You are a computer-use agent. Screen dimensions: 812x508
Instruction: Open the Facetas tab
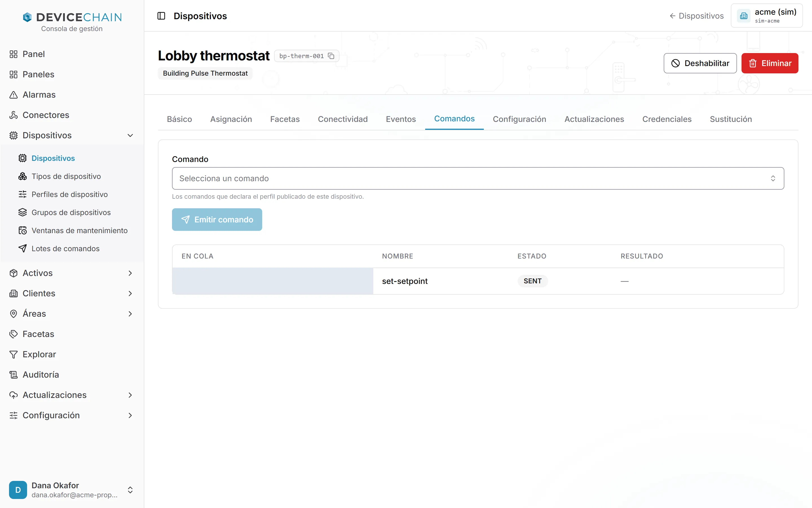tap(285, 119)
